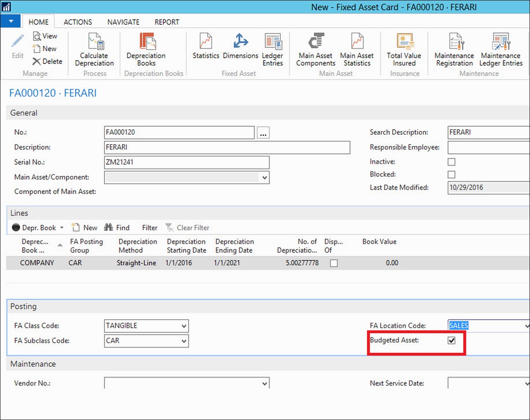Toggle the Blocked checkbox
Screen dimensions: 530x420
(x=451, y=174)
